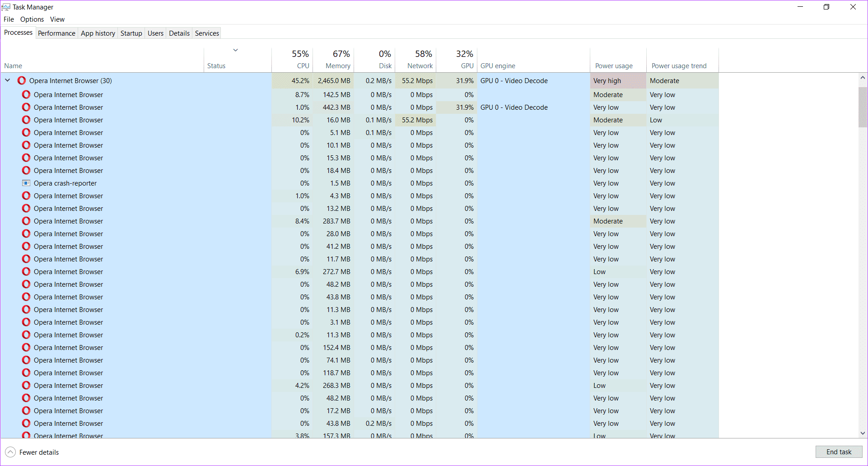Click the Opera icon on the 15.3 MB row
This screenshot has width=868, height=466.
[x=26, y=158]
